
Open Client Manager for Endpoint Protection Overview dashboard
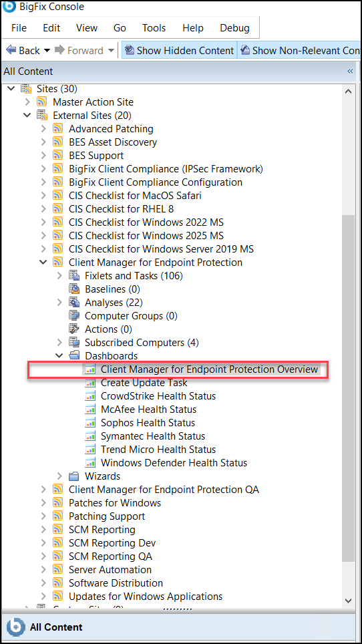point(209,369)
